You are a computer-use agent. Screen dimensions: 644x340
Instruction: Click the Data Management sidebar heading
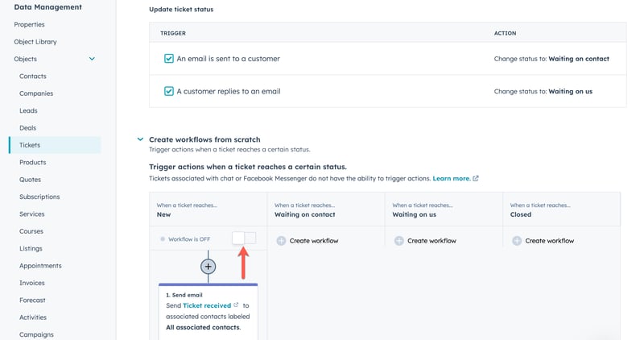(48, 7)
